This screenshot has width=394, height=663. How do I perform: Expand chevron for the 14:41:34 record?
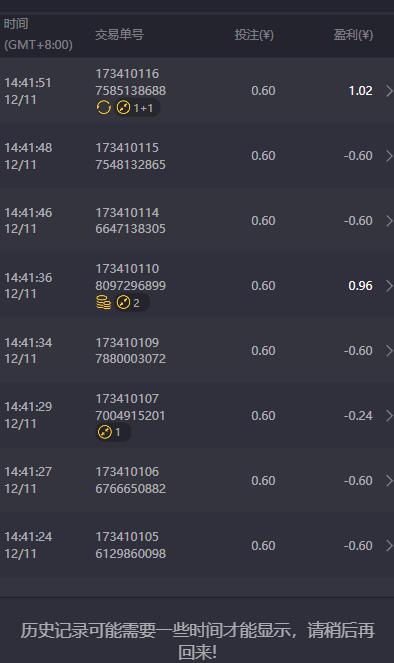tap(389, 351)
